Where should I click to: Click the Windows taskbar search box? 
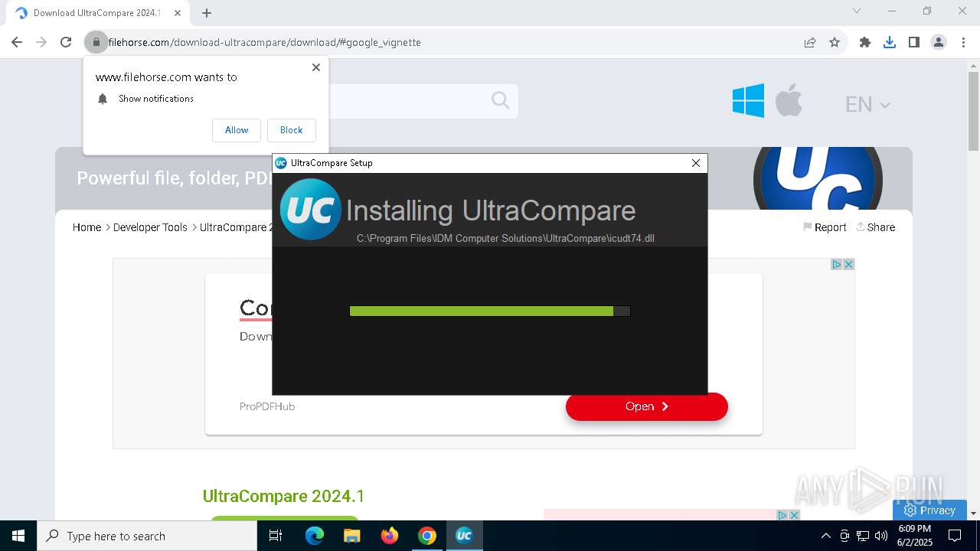[x=147, y=536]
